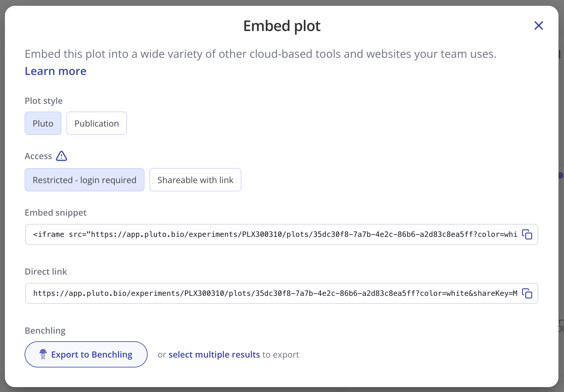This screenshot has height=392, width=564.
Task: Click inside the Direct link URL field
Action: point(274,293)
